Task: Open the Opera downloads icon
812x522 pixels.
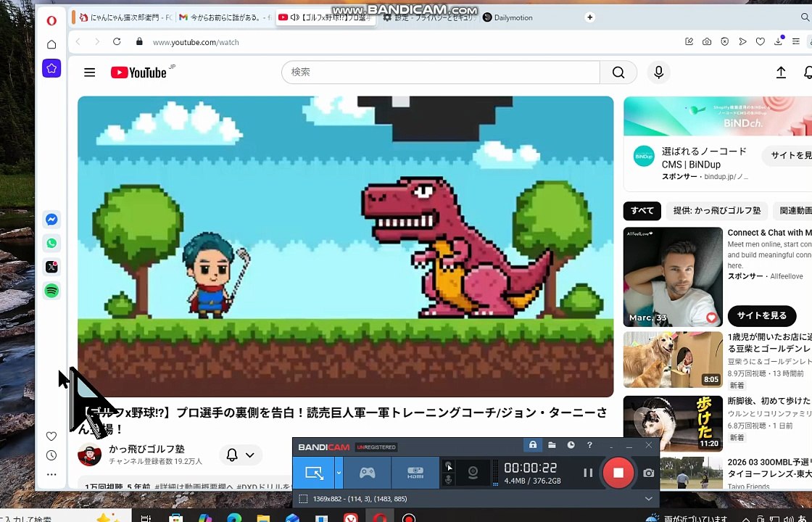Action: 778,41
